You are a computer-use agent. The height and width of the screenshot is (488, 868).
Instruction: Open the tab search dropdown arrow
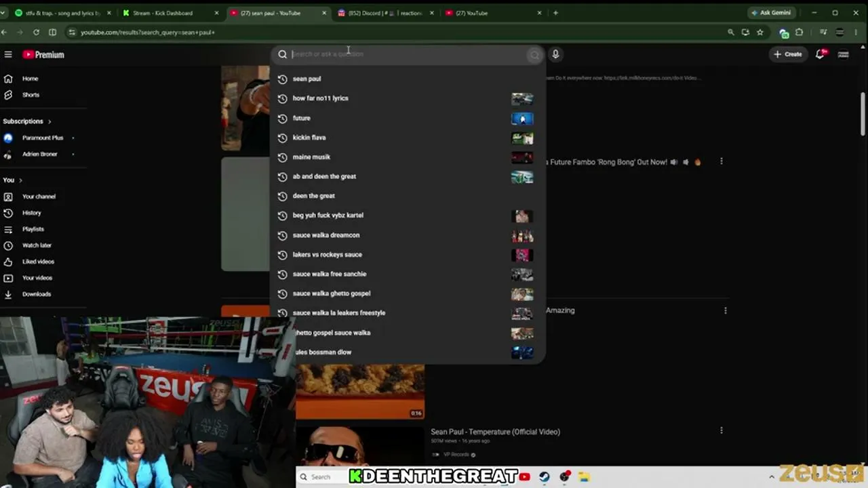(4, 13)
